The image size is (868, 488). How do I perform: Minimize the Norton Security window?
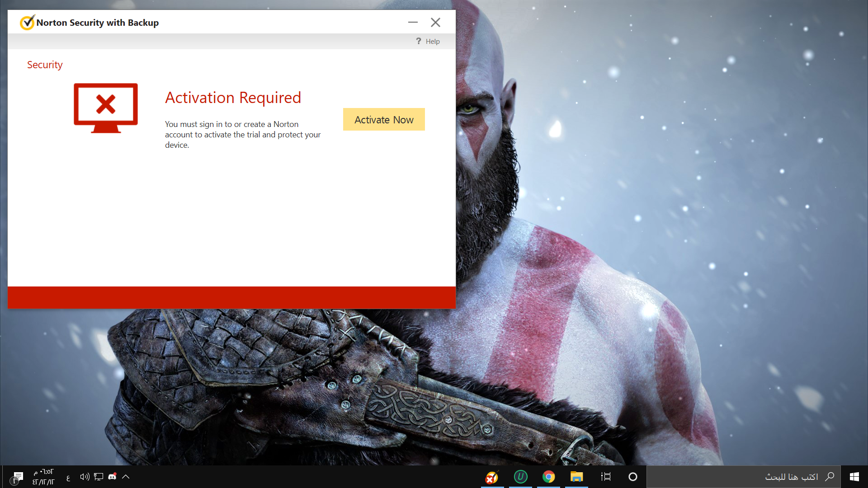click(413, 22)
